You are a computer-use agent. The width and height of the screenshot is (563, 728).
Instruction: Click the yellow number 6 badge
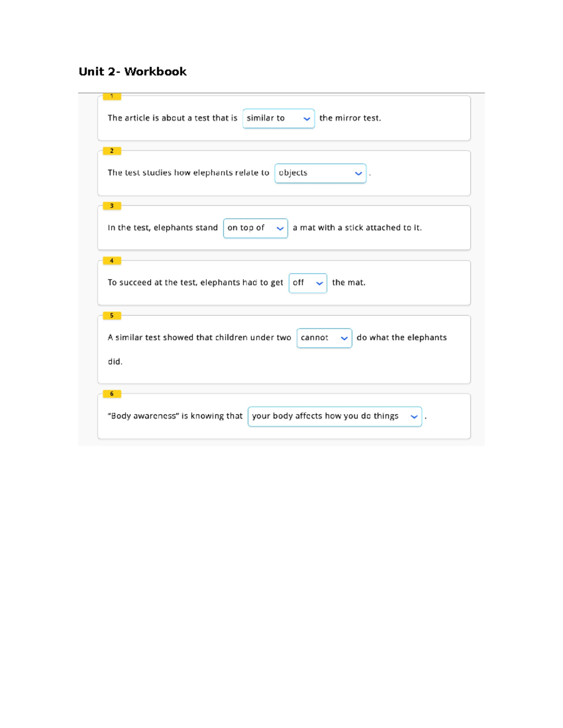click(x=112, y=394)
